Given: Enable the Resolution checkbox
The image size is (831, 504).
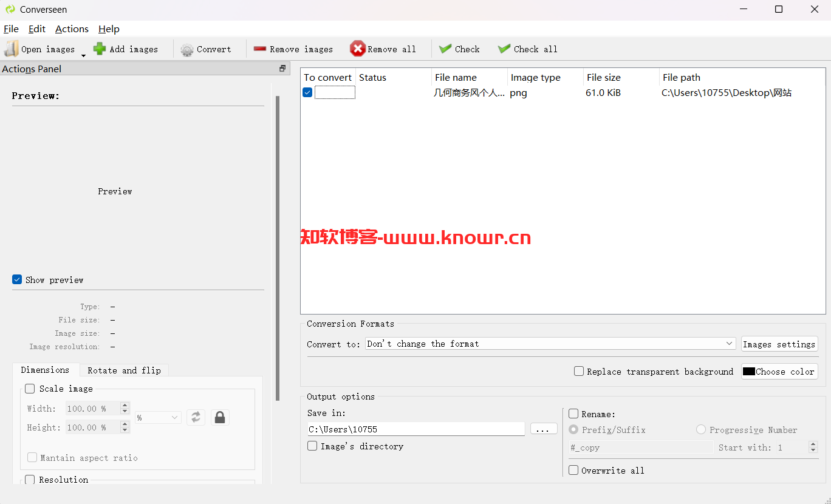Looking at the screenshot, I should click(x=30, y=480).
